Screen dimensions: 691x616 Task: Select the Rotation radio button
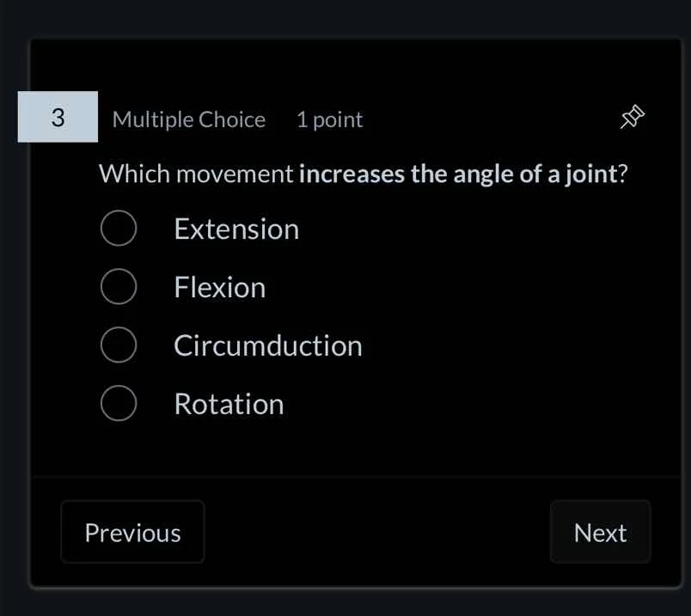click(x=119, y=403)
